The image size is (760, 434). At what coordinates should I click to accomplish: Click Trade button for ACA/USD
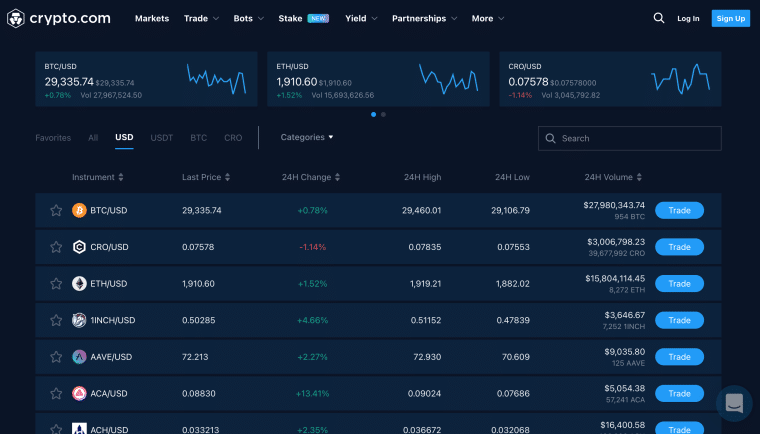click(679, 393)
